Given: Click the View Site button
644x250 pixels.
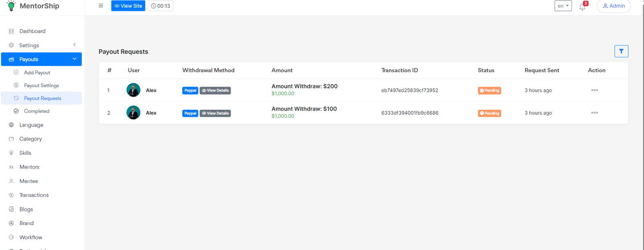Looking at the screenshot, I should click(128, 6).
